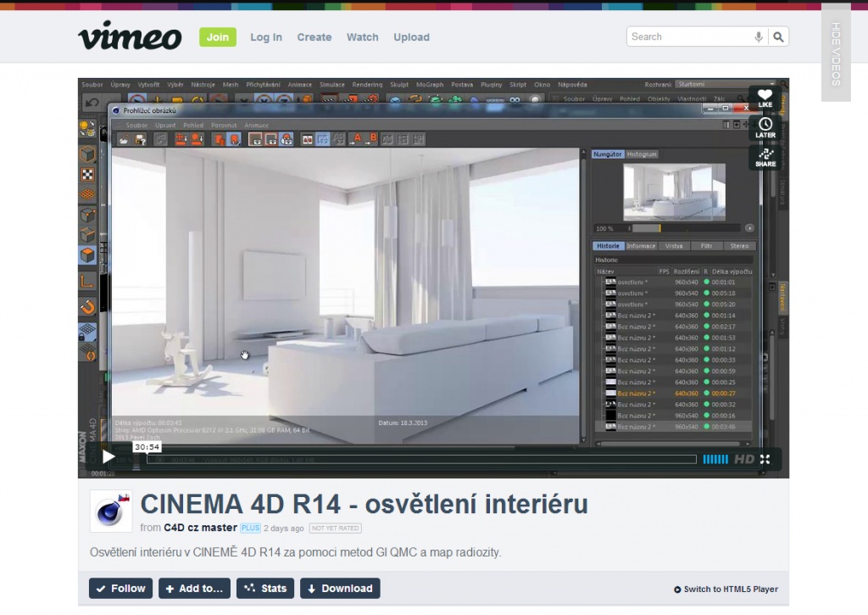Select the history row with duration 00:05:18
The width and height of the screenshot is (868, 615).
(674, 294)
